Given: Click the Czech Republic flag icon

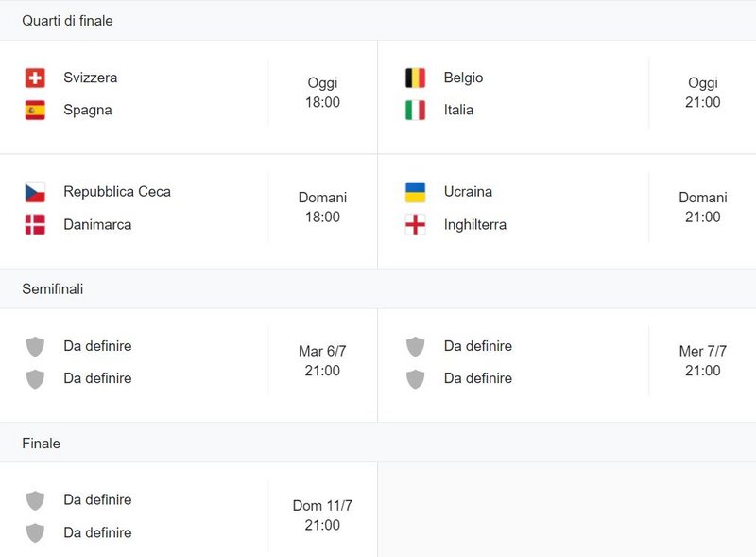Looking at the screenshot, I should 35,192.
